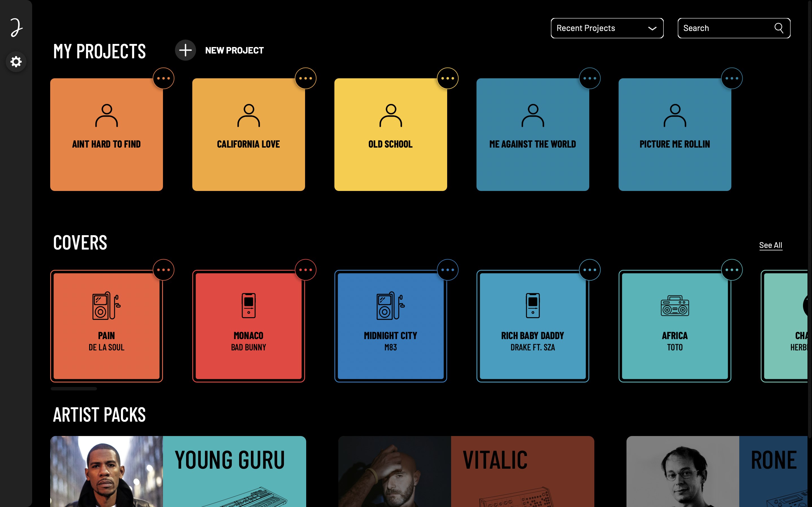Open options menu for Aint Hard To Find
The width and height of the screenshot is (812, 507).
pyautogui.click(x=164, y=79)
